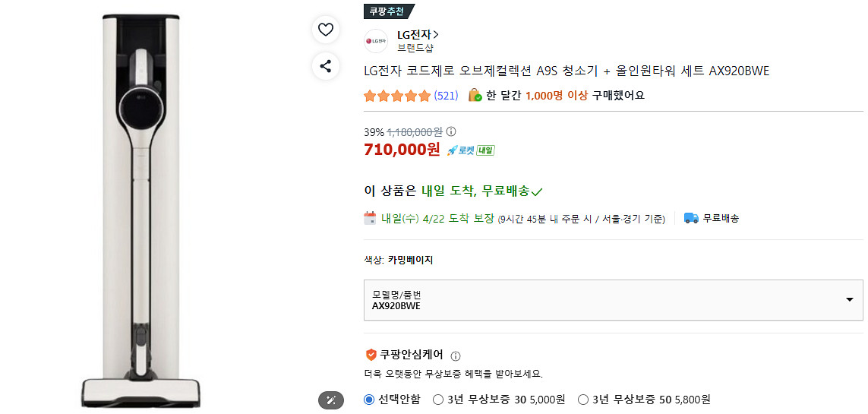
Task: Open the LG전자 brand shop link
Action: [418, 34]
